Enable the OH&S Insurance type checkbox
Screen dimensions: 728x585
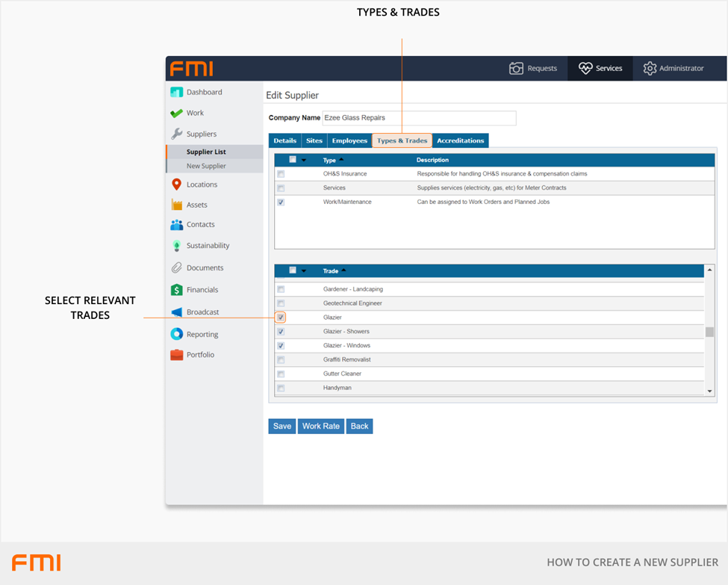[281, 174]
